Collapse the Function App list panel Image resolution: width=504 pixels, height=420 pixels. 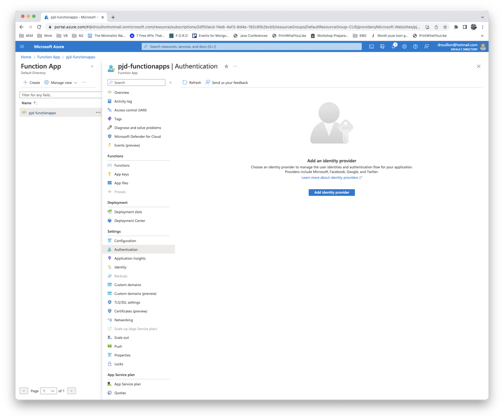pyautogui.click(x=92, y=66)
